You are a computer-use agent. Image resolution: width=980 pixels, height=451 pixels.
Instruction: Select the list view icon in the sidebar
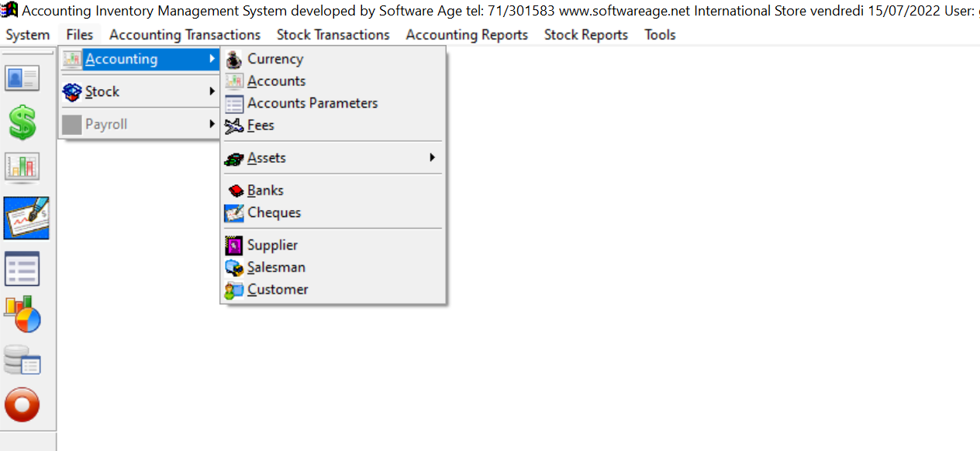pyautogui.click(x=23, y=268)
